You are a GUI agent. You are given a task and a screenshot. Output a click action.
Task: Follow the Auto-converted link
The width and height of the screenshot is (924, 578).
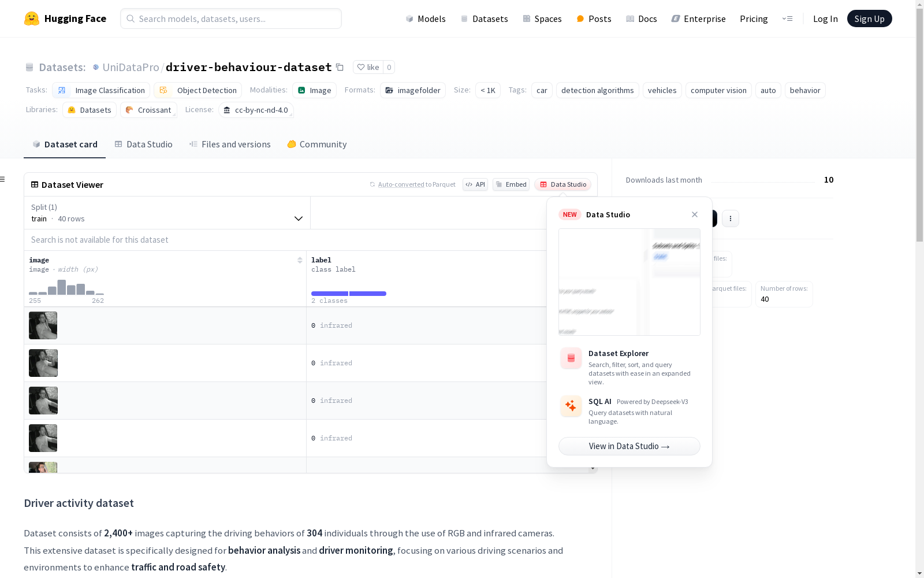point(401,184)
